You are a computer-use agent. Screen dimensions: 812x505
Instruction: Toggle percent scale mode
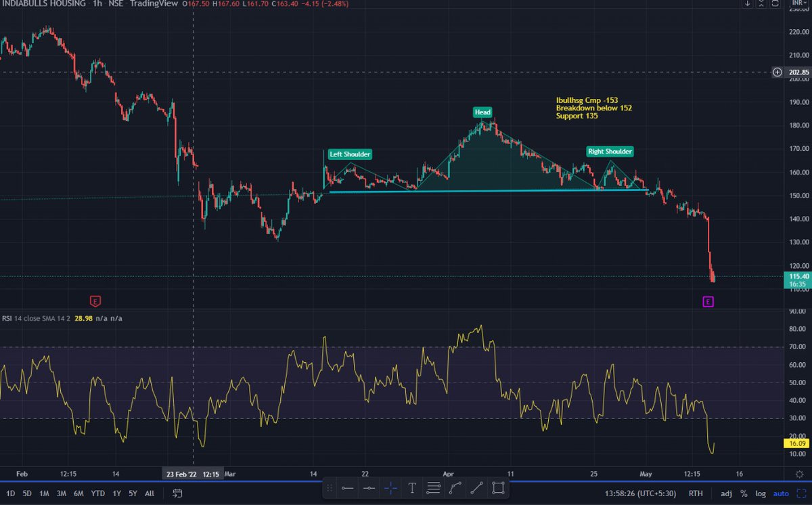click(744, 493)
